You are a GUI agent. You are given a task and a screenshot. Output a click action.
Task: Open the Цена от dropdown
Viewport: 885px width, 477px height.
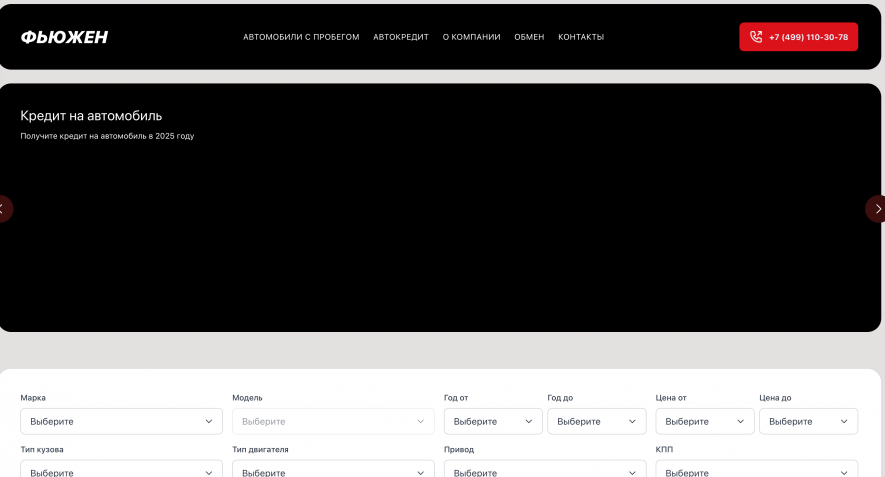coord(704,421)
